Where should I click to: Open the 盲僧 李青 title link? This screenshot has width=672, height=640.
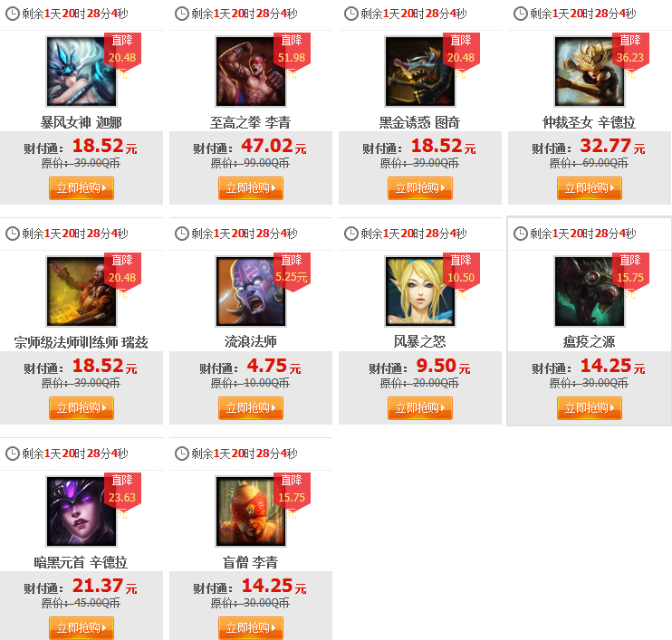click(251, 562)
